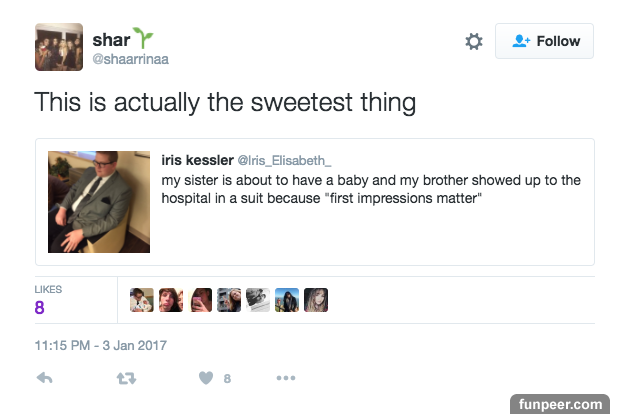The image size is (630, 414).
Task: Click the shar display name
Action: [111, 40]
